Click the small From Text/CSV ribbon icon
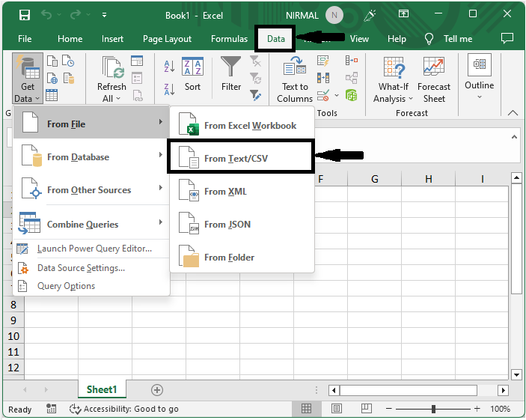The height and width of the screenshot is (420, 526). tap(52, 61)
